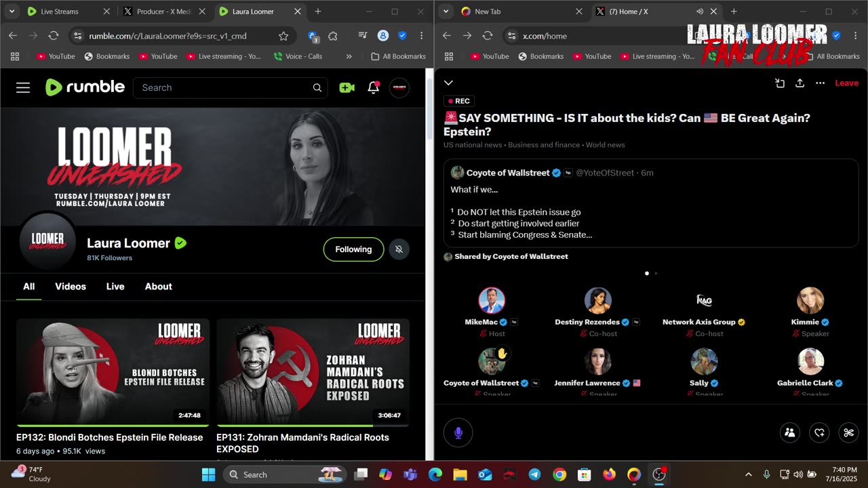868x488 pixels.
Task: Open Telegram from the taskbar
Action: (x=534, y=474)
